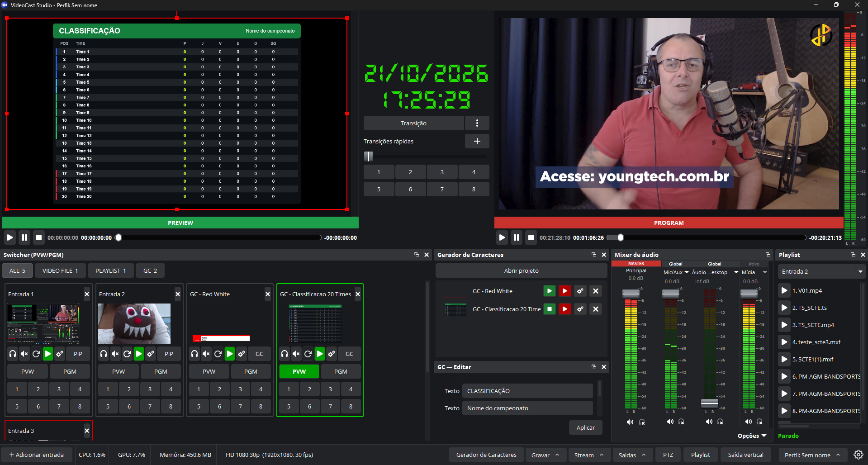Viewport: 868px width, 465px height.
Task: Open the mixer Opções dropdown
Action: pyautogui.click(x=752, y=436)
